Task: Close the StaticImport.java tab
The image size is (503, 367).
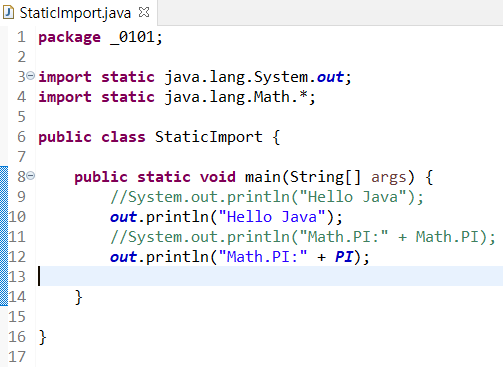Action: click(x=144, y=12)
